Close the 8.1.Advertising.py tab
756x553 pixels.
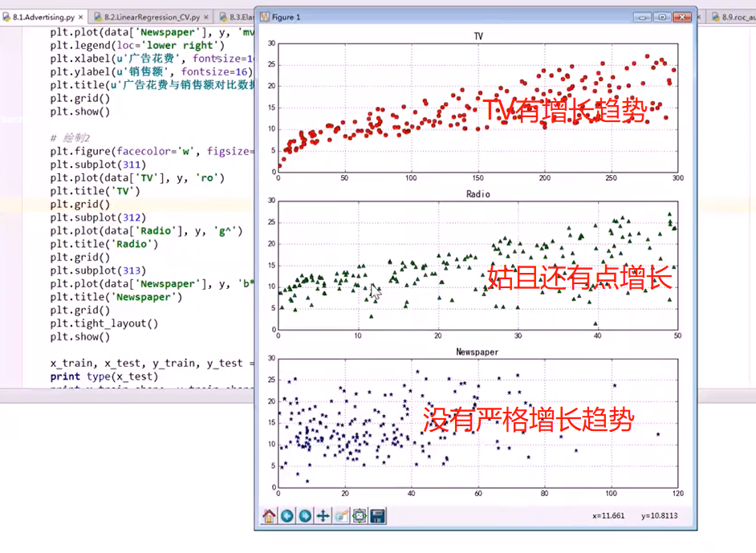point(80,17)
